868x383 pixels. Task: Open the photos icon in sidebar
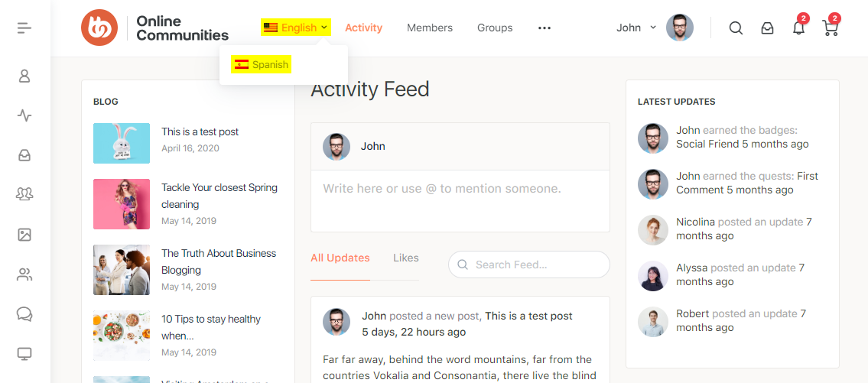pyautogui.click(x=24, y=235)
